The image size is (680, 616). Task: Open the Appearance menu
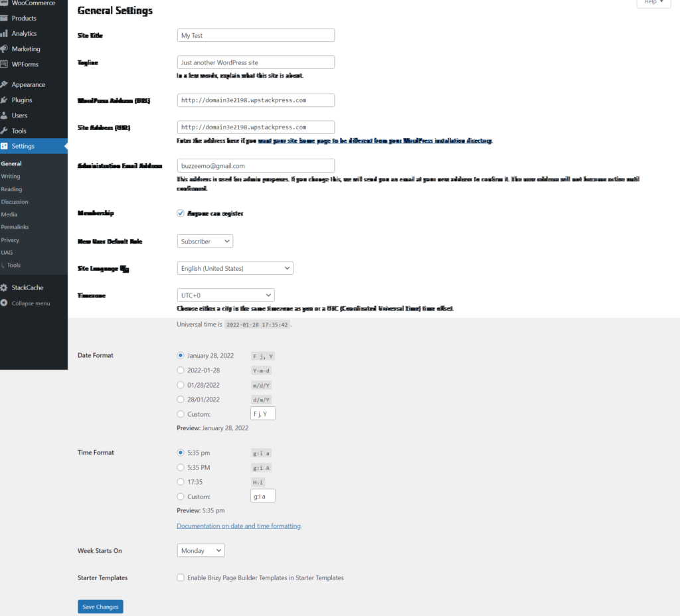pyautogui.click(x=28, y=84)
